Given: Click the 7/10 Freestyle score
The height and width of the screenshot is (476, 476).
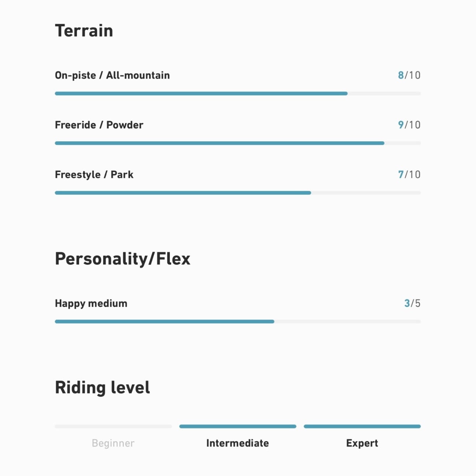Looking at the screenshot, I should click(409, 175).
